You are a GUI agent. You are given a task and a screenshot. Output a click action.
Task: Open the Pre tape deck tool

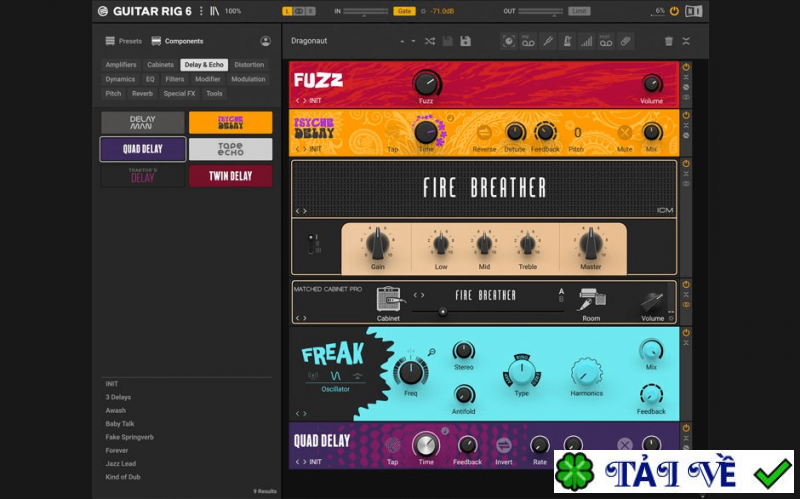528,41
